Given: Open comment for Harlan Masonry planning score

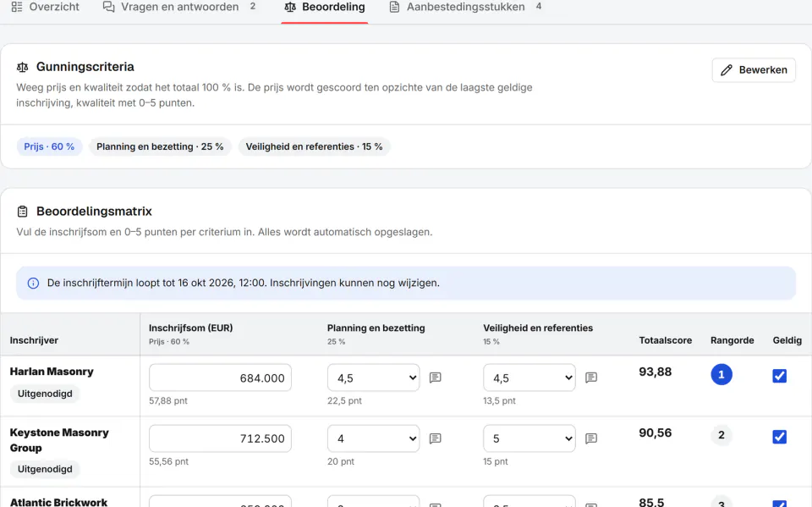Looking at the screenshot, I should coord(436,377).
